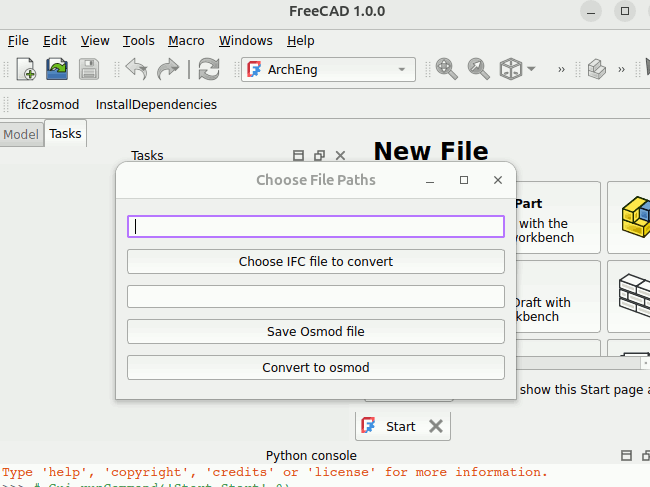
Task: Click the Redo arrow icon
Action: (168, 69)
